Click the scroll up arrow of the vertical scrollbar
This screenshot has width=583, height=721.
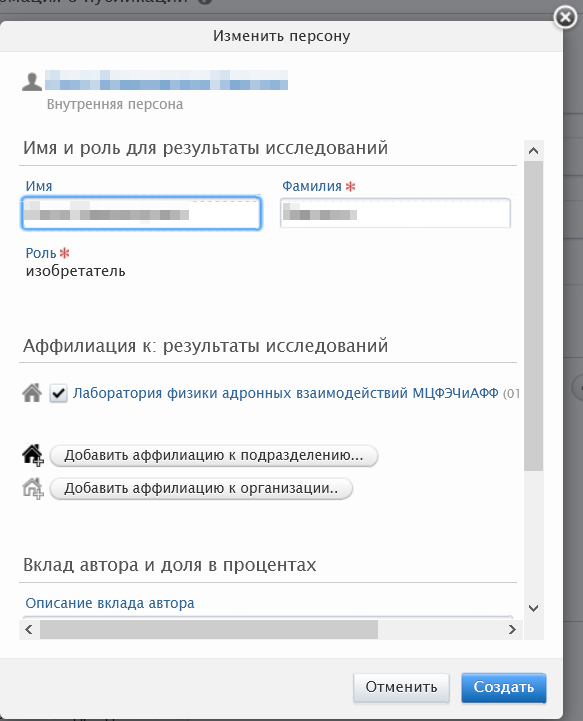[533, 151]
